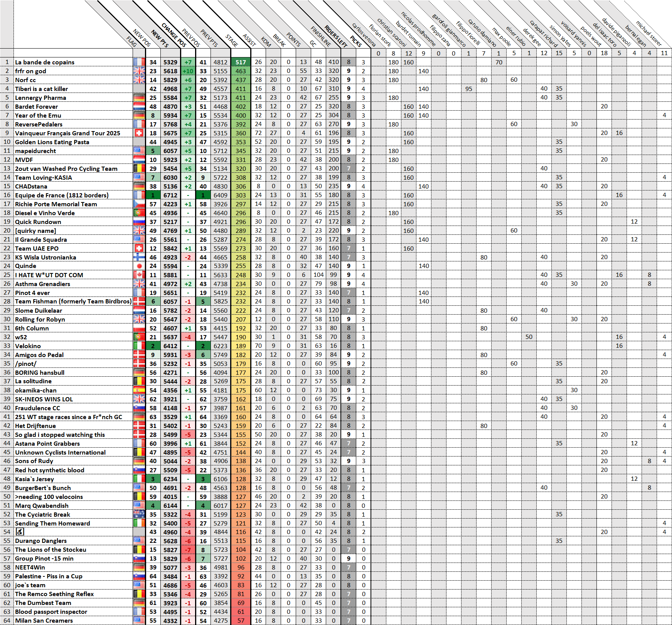The width and height of the screenshot is (672, 625).
Task: Select the red 57 stage score cell
Action: (x=241, y=620)
